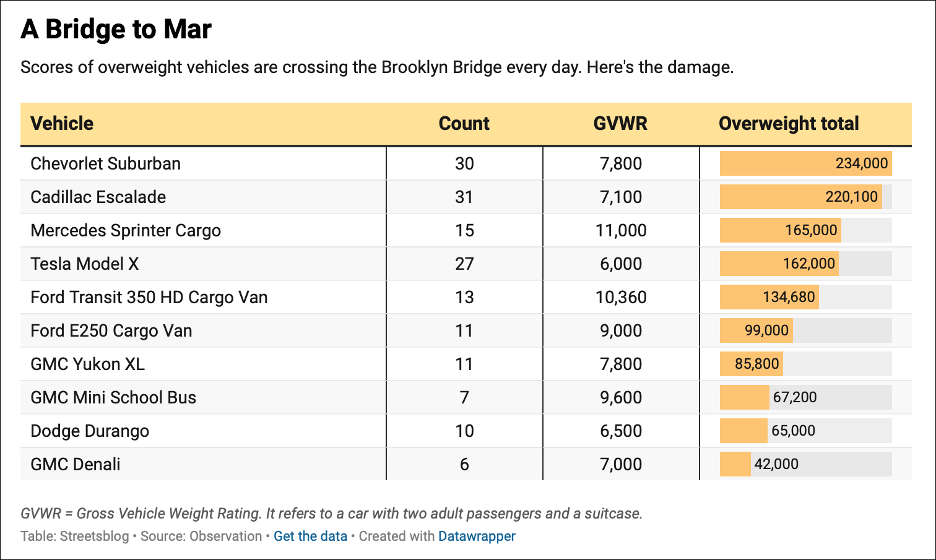This screenshot has height=560, width=936.
Task: Open the Datawrapper link in the footer
Action: tap(477, 536)
